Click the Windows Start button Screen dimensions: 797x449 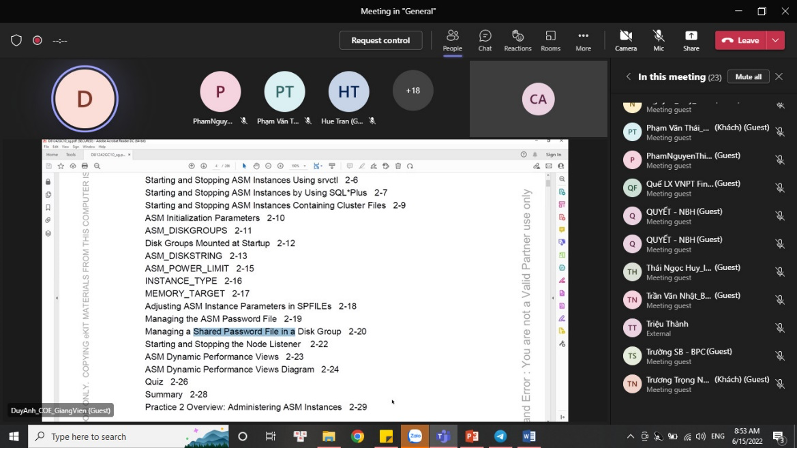[14, 436]
